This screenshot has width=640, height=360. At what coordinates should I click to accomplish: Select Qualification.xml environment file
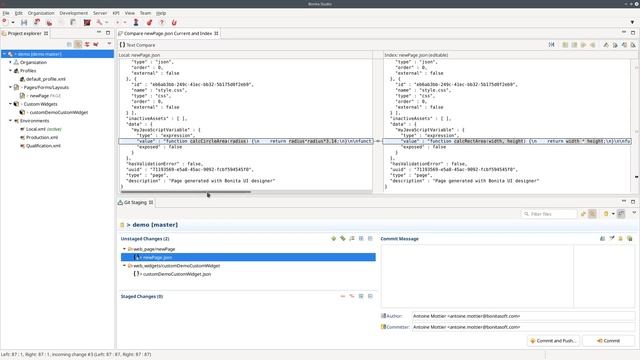43,146
